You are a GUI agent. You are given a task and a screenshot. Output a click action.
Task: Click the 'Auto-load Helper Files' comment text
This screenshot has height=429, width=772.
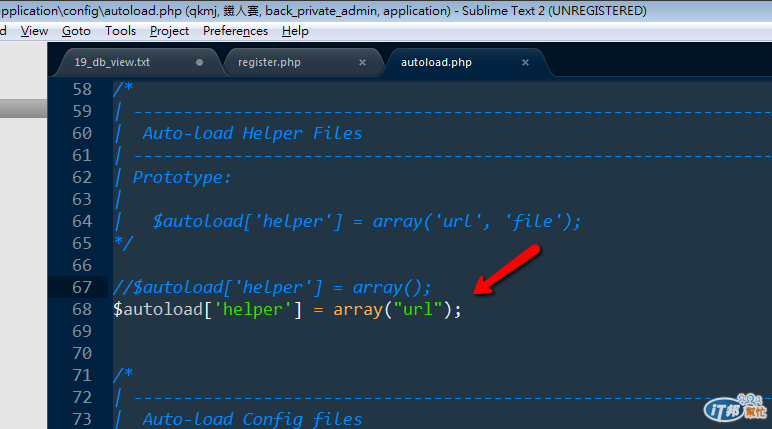pyautogui.click(x=253, y=133)
